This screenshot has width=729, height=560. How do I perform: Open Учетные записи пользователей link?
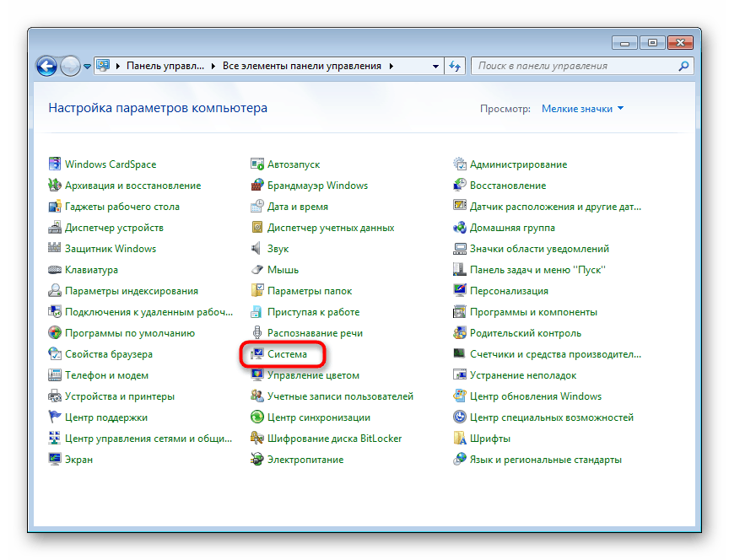tap(340, 396)
